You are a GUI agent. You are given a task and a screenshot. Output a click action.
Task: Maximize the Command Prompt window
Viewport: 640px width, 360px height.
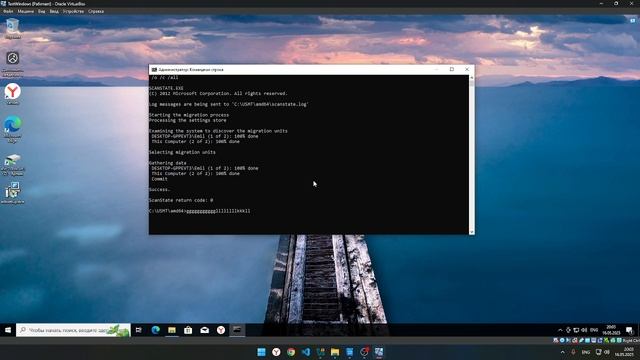pyautogui.click(x=452, y=69)
